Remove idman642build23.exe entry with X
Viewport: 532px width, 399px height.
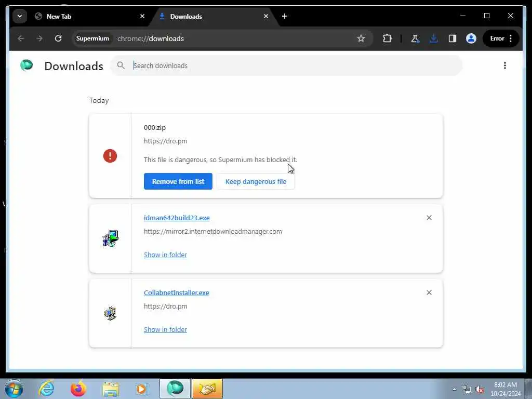[429, 218]
